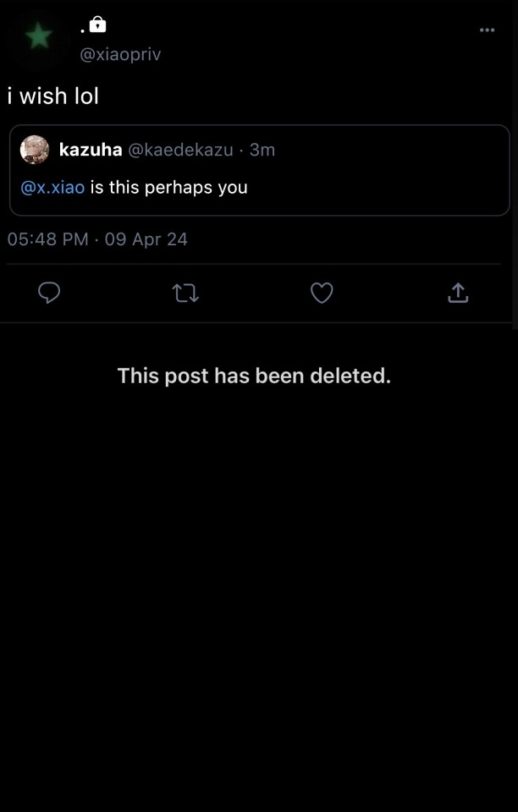Follow the @x.xiao mention link

pyautogui.click(x=52, y=188)
